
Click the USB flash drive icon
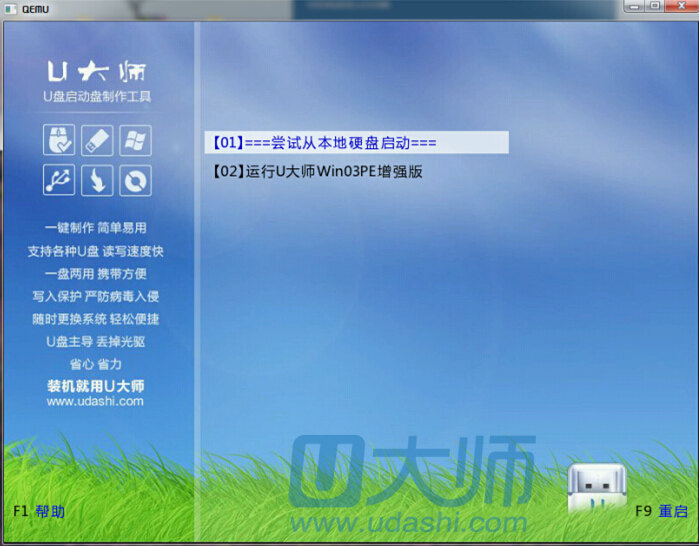pyautogui.click(x=97, y=140)
